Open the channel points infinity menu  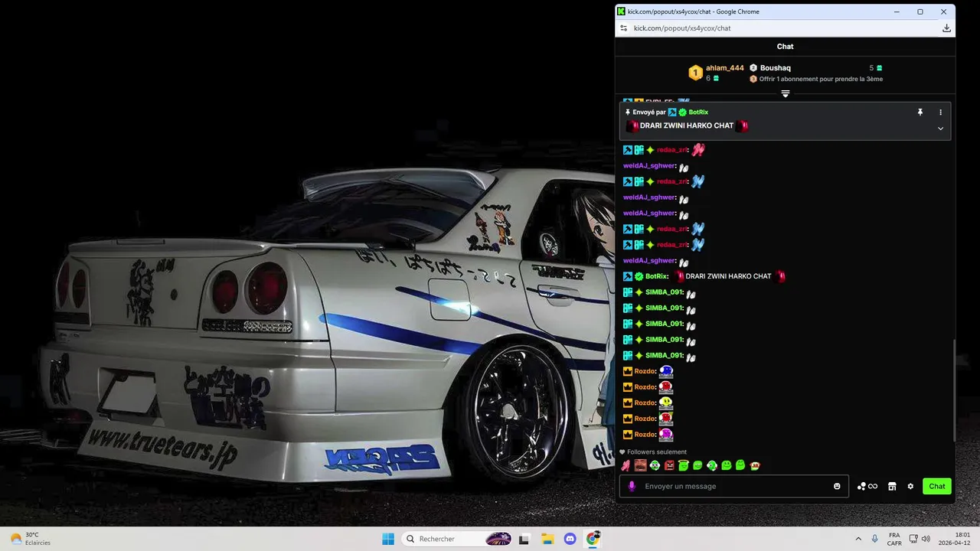(867, 486)
